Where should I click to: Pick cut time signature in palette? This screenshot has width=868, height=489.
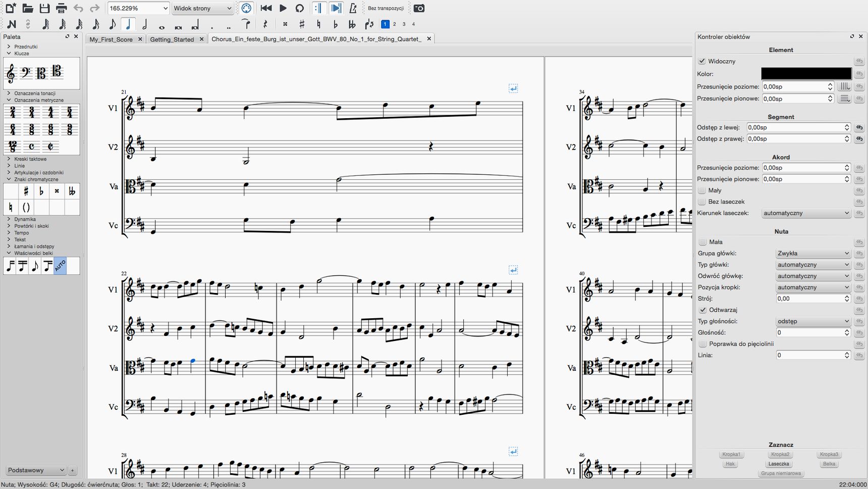(x=50, y=146)
